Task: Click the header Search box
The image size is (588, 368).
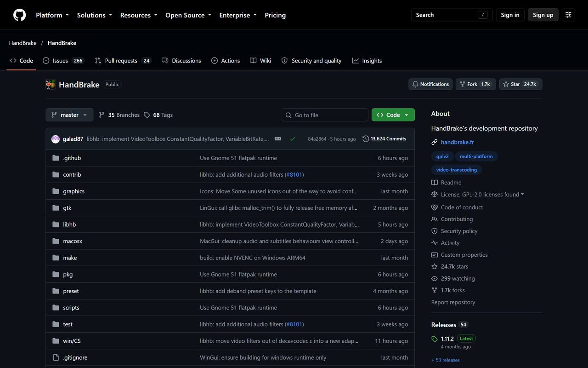Action: 452,15
